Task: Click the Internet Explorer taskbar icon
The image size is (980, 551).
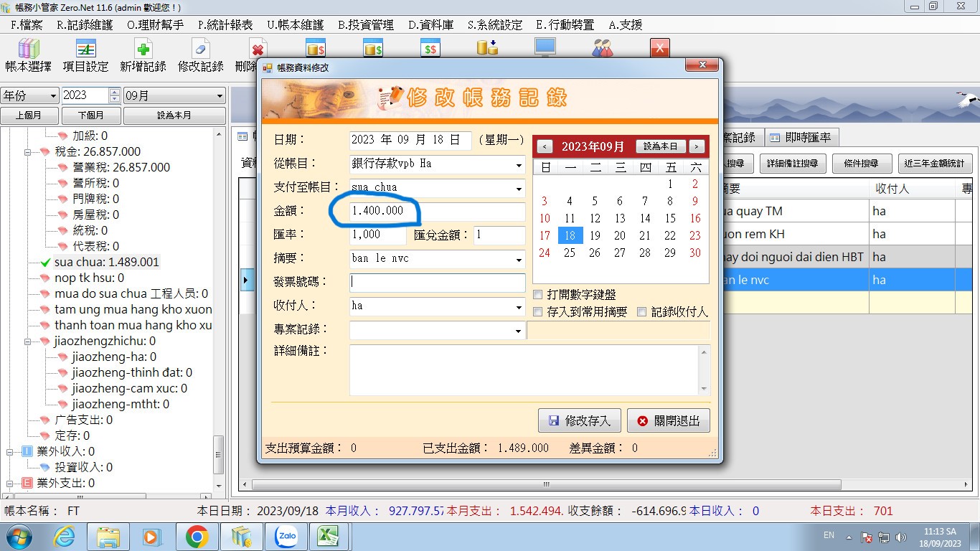Action: click(x=65, y=536)
